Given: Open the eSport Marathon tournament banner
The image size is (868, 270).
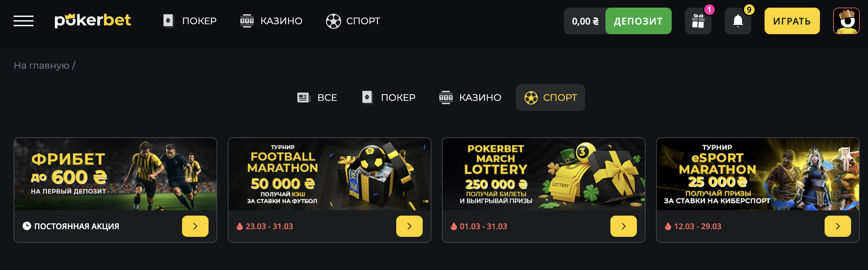Looking at the screenshot, I should [x=758, y=174].
